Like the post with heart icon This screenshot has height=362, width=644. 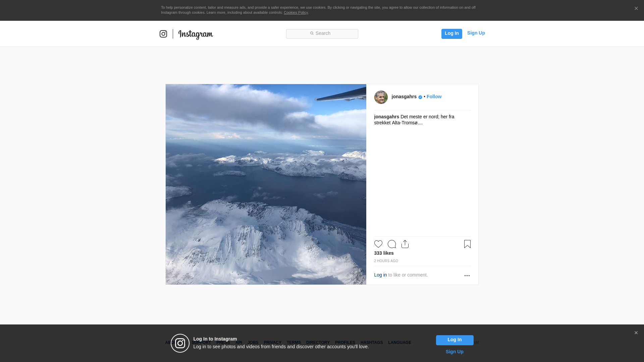[378, 244]
